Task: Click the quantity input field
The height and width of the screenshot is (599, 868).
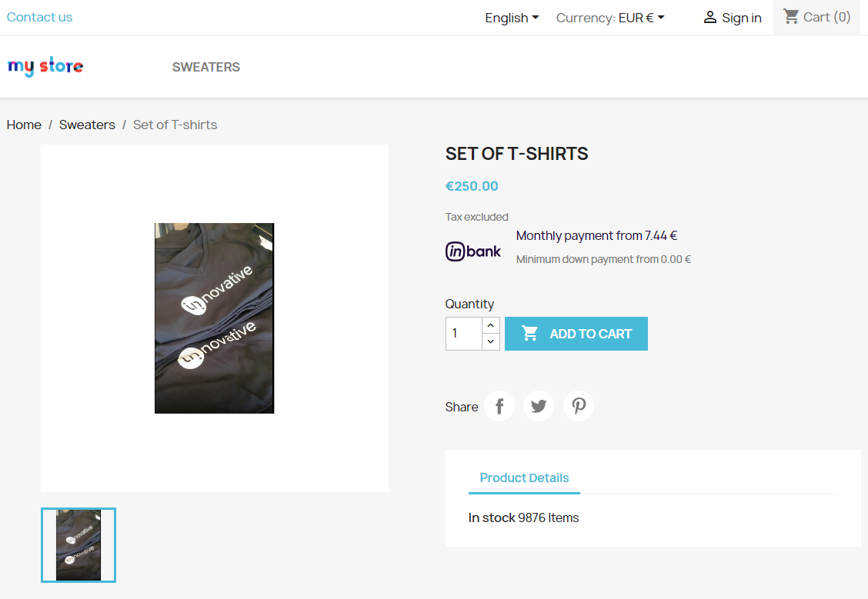Action: pos(464,334)
